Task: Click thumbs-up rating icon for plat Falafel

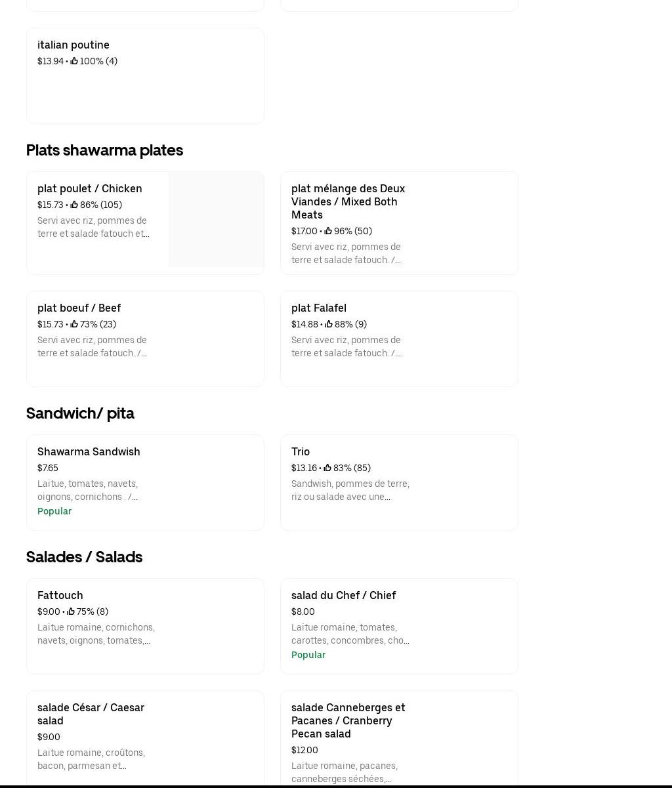Action: pyautogui.click(x=329, y=324)
